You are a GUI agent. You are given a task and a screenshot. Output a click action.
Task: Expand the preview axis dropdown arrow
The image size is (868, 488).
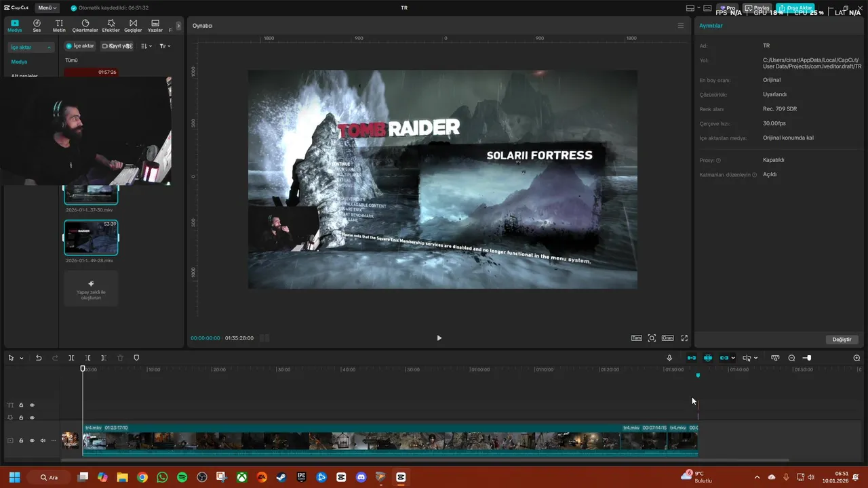pos(755,358)
